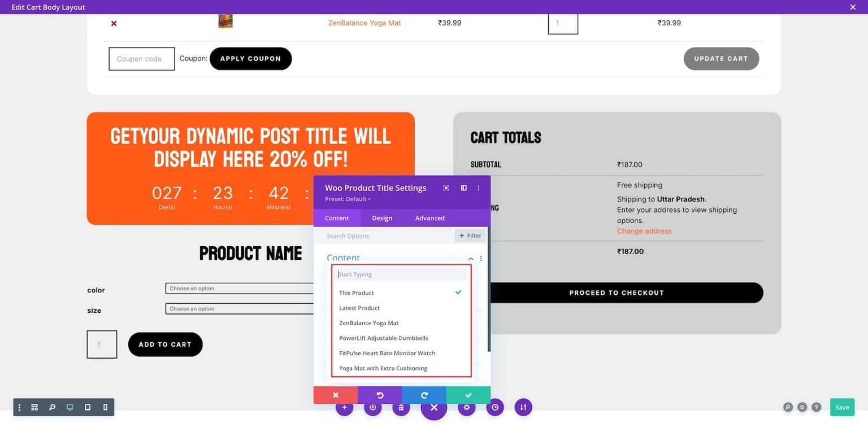Open the editing history clock icon
The height and width of the screenshot is (427, 868).
pyautogui.click(x=494, y=407)
